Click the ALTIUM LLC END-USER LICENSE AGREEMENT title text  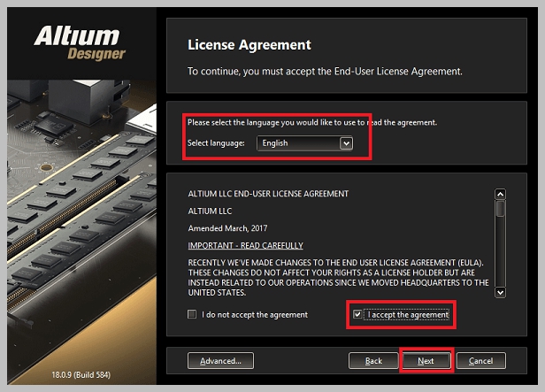click(268, 194)
